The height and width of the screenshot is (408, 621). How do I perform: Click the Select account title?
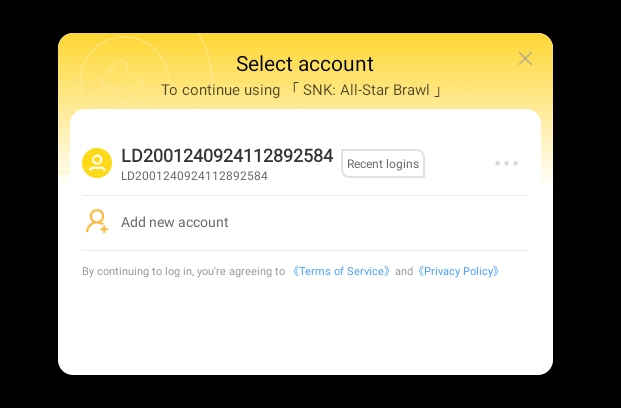click(x=304, y=64)
